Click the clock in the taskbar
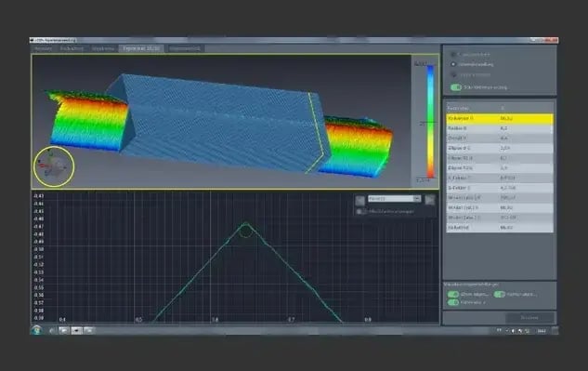The height and width of the screenshot is (371, 588). point(542,331)
